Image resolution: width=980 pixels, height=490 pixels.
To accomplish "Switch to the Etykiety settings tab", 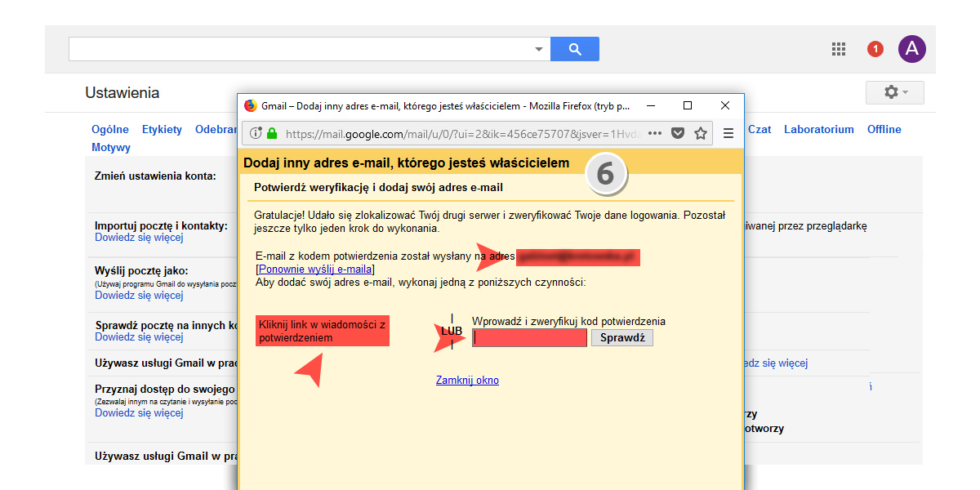I will point(162,129).
